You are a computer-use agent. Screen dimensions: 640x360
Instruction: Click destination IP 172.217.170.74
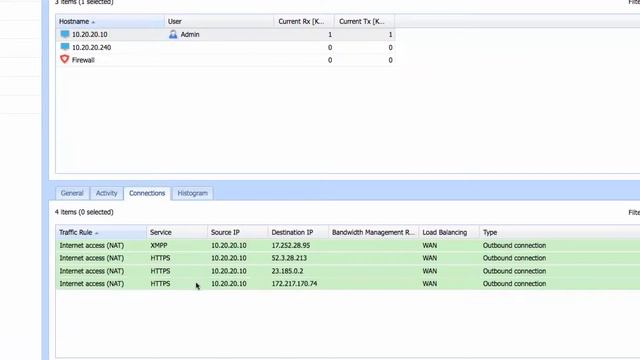pos(294,284)
